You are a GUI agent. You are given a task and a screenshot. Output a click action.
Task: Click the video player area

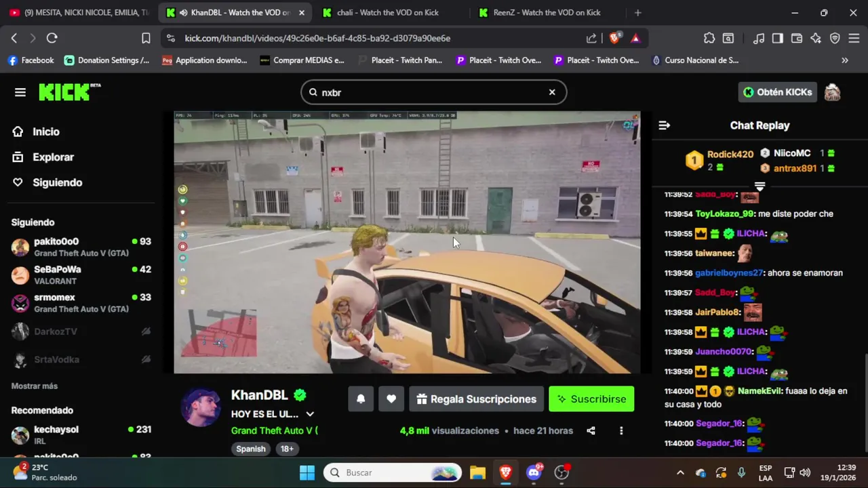pyautogui.click(x=407, y=242)
